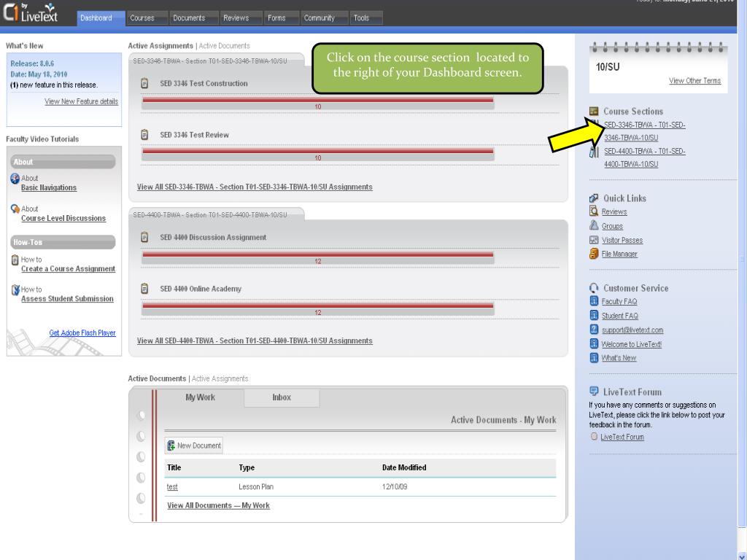View all SED-3346-TBWA section assignments
Viewport: 747px width, 560px height.
point(255,187)
